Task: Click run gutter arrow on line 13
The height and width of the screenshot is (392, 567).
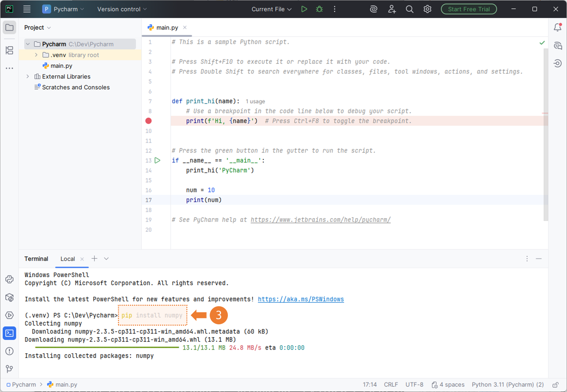Action: (x=158, y=161)
